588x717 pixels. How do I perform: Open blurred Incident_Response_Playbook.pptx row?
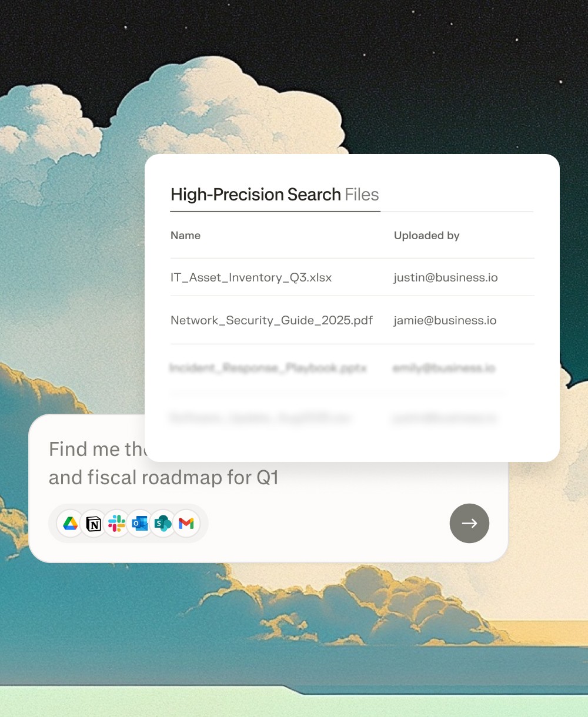[268, 368]
